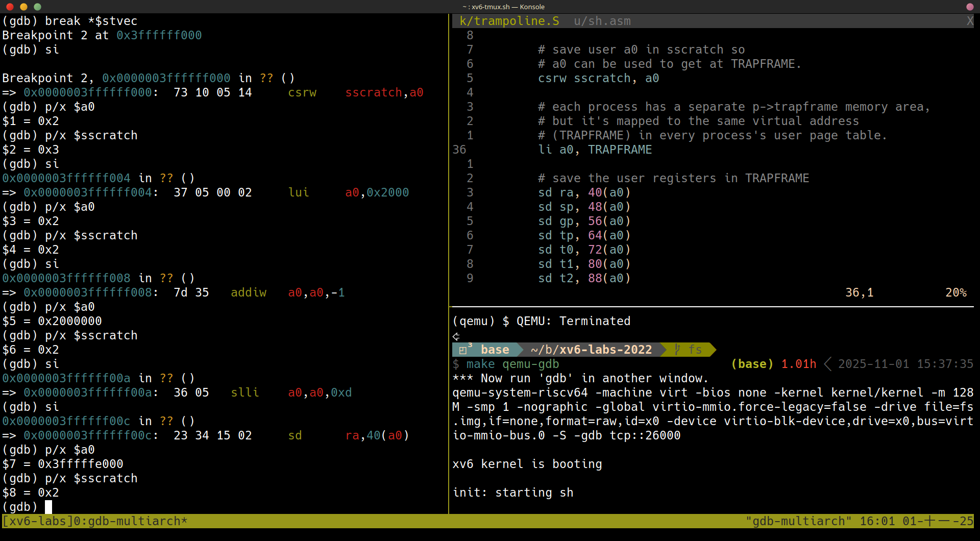Click the vertical divider between tmux panes

(x=449, y=255)
